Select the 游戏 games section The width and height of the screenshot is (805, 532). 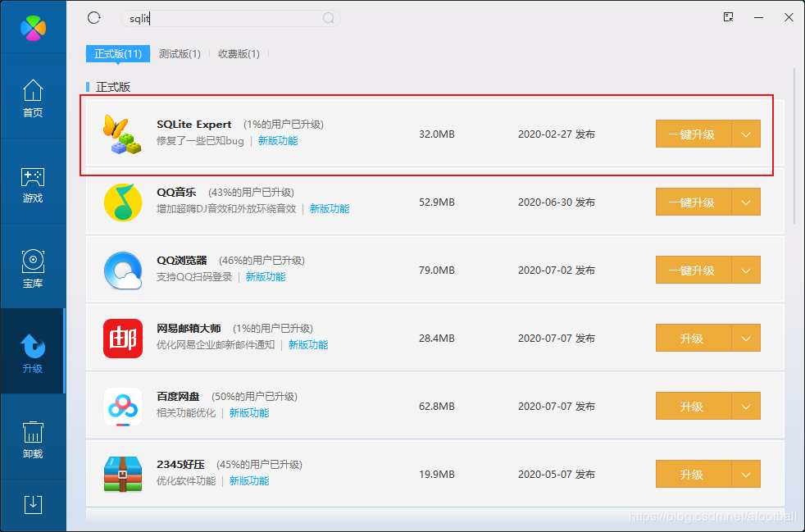[33, 184]
